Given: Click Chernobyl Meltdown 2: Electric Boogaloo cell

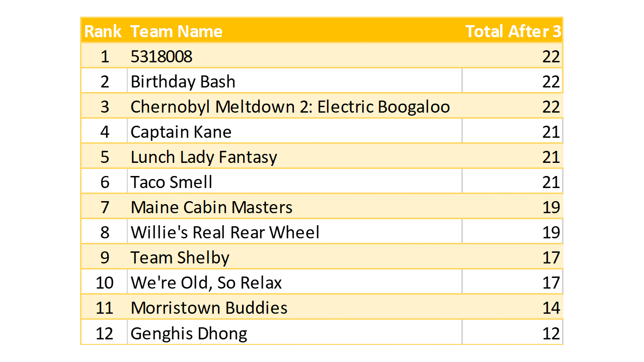Looking at the screenshot, I should 290,107.
